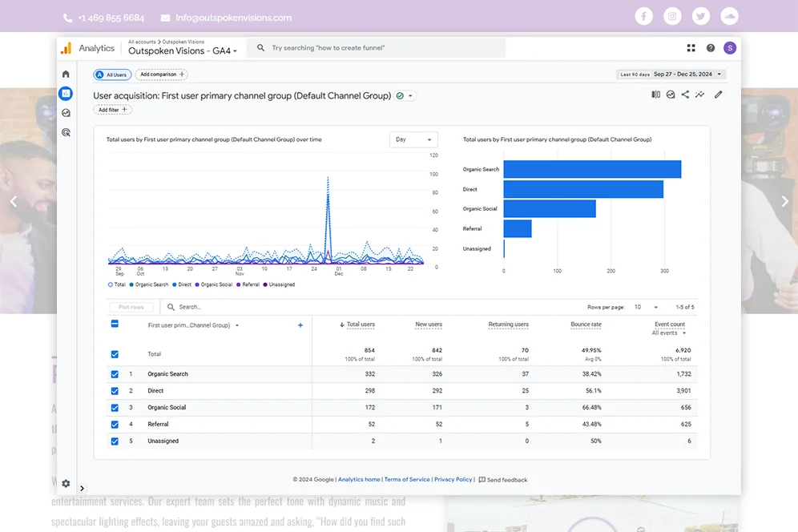The image size is (798, 532).
Task: Click the All accounts breadcrumb
Action: point(142,42)
